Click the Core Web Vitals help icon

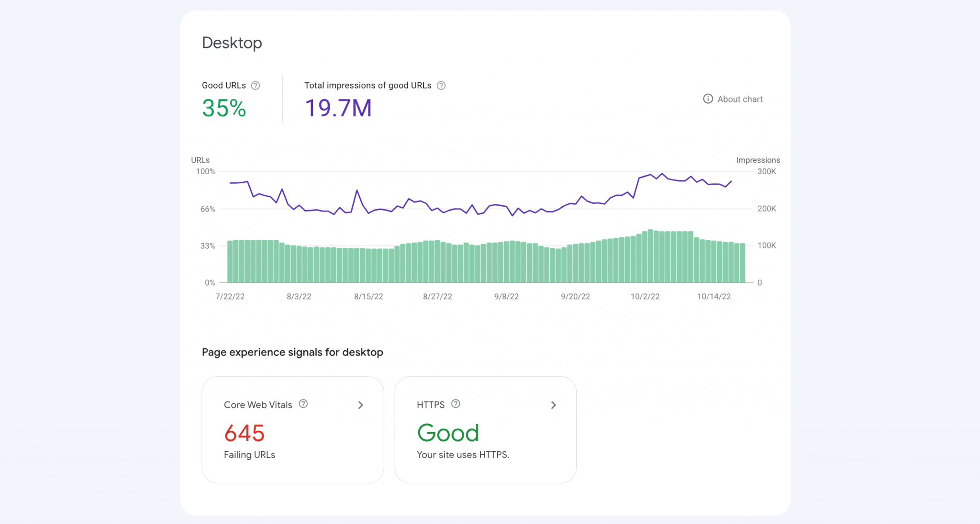point(304,404)
